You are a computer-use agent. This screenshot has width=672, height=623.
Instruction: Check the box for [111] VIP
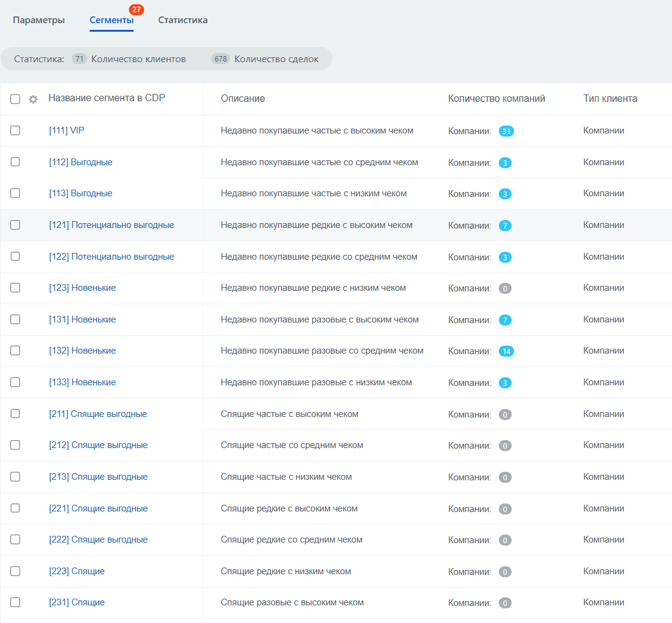point(15,130)
